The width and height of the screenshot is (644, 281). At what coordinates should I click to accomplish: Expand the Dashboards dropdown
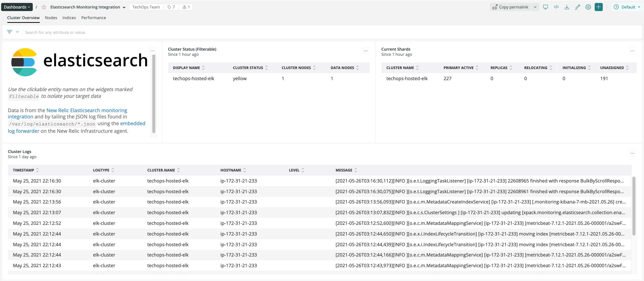(x=17, y=7)
